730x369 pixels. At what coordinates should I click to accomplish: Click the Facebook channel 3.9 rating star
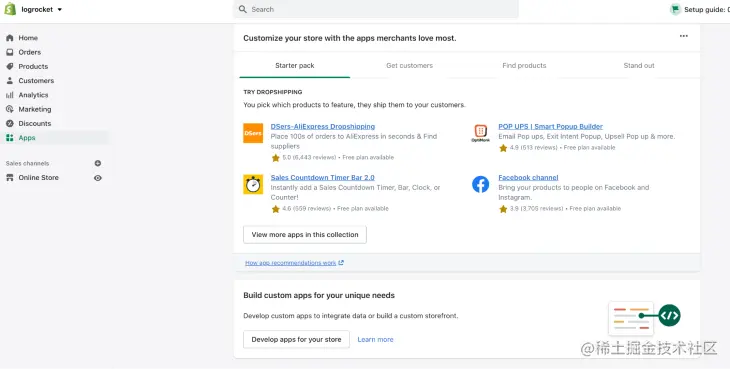(x=503, y=209)
